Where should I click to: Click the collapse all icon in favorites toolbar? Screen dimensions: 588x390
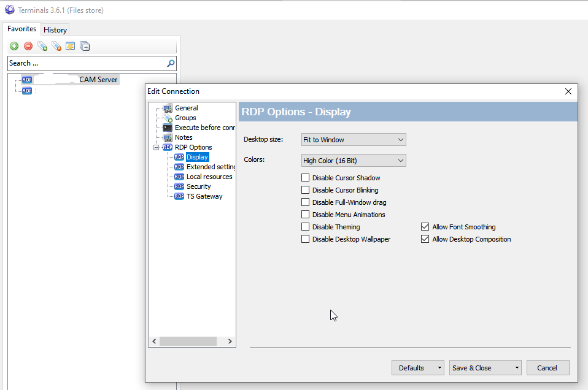click(85, 46)
